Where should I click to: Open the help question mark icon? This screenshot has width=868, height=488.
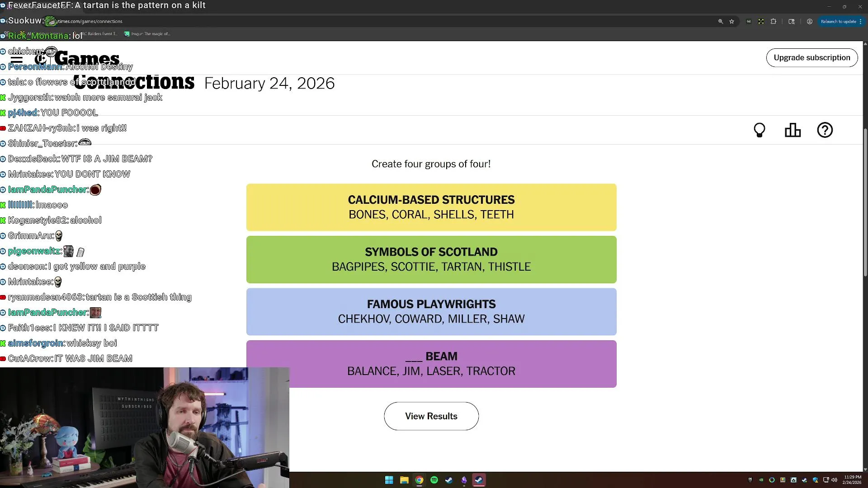tap(825, 130)
